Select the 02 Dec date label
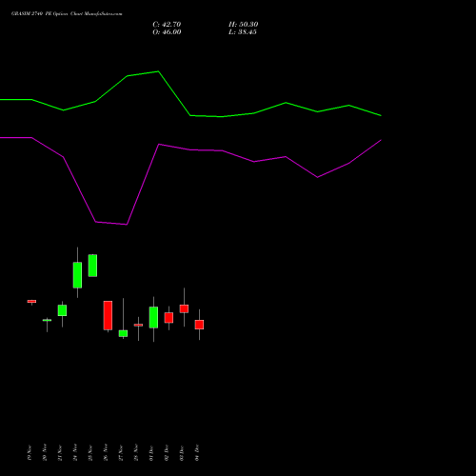Viewport: 476px width, 476px height. [x=167, y=452]
